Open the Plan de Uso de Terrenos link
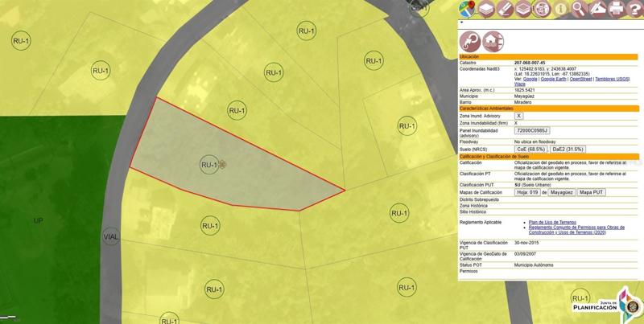Screen dimensions: 644x324 552,222
